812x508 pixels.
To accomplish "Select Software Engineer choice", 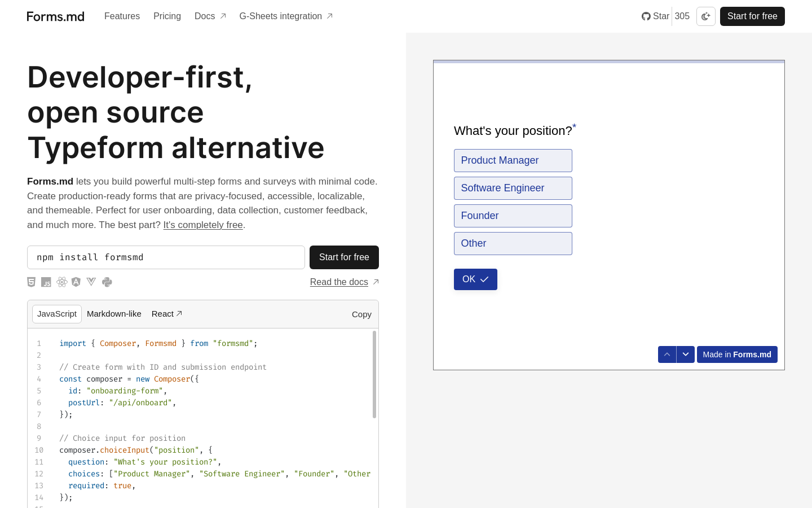I will click(513, 188).
